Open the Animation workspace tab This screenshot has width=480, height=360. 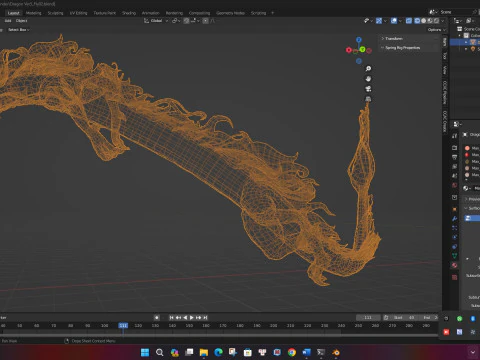click(x=150, y=13)
